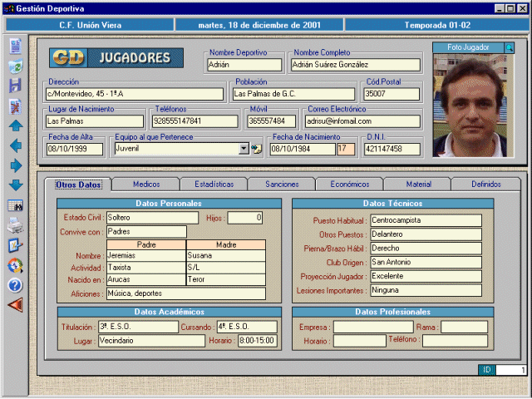Viewport: 532px width, 399px height.
Task: Click the A-Z sort circular icon
Action: point(15,266)
